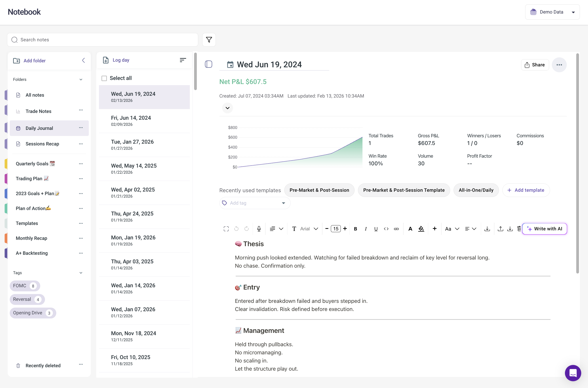The height and width of the screenshot is (388, 588).
Task: Click the highlight fill color icon
Action: pos(421,229)
